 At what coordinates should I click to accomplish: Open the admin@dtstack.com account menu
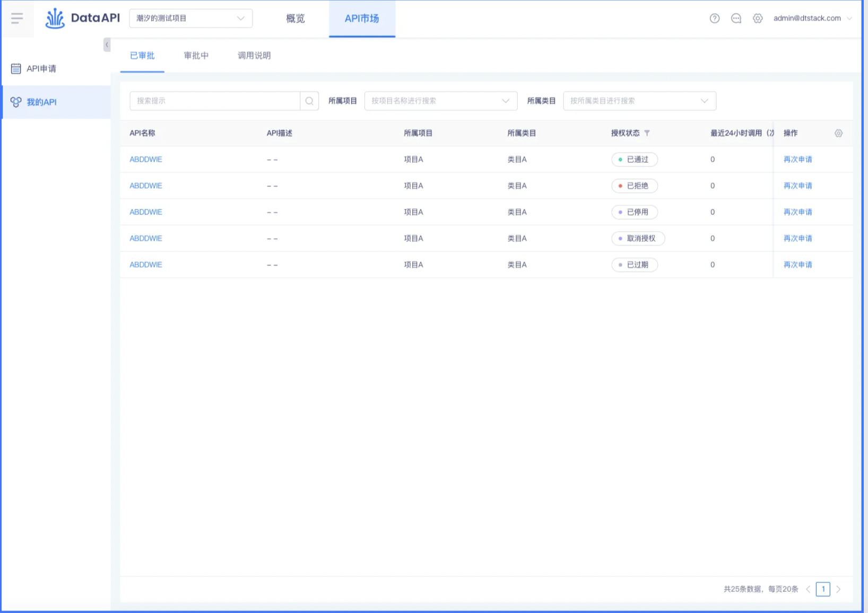pos(812,19)
